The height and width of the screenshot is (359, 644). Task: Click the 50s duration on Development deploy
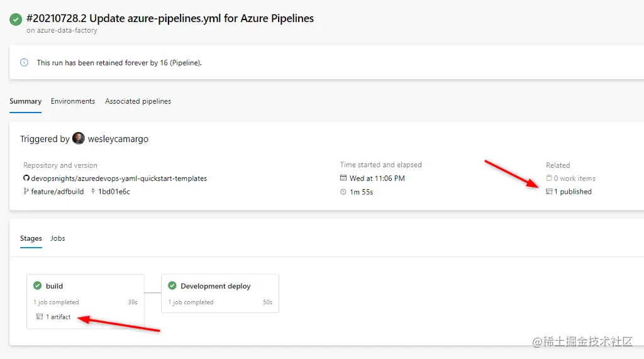point(267,302)
